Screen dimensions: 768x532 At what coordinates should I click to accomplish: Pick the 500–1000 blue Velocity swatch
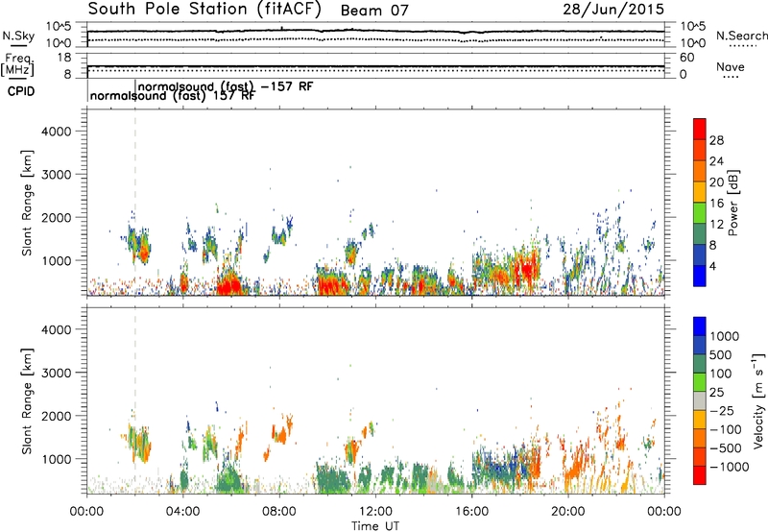(x=700, y=346)
